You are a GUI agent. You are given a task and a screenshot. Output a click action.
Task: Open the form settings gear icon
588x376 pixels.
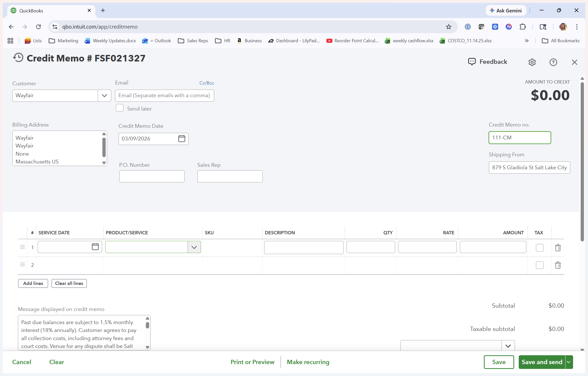click(x=532, y=62)
